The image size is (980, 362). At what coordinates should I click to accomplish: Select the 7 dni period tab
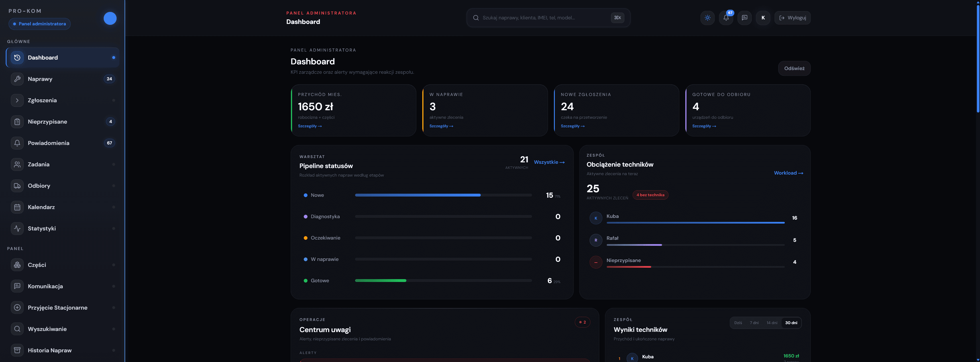754,322
